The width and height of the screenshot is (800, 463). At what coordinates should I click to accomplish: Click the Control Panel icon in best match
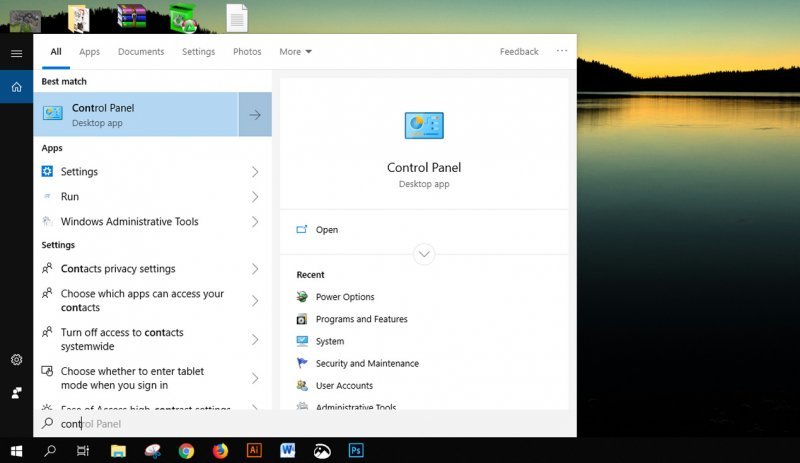tap(53, 113)
